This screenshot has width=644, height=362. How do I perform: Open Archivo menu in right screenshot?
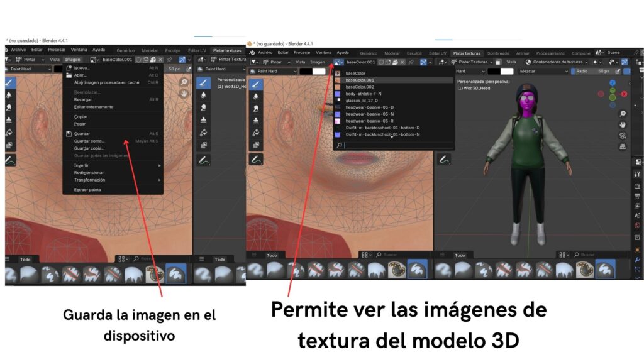point(265,53)
